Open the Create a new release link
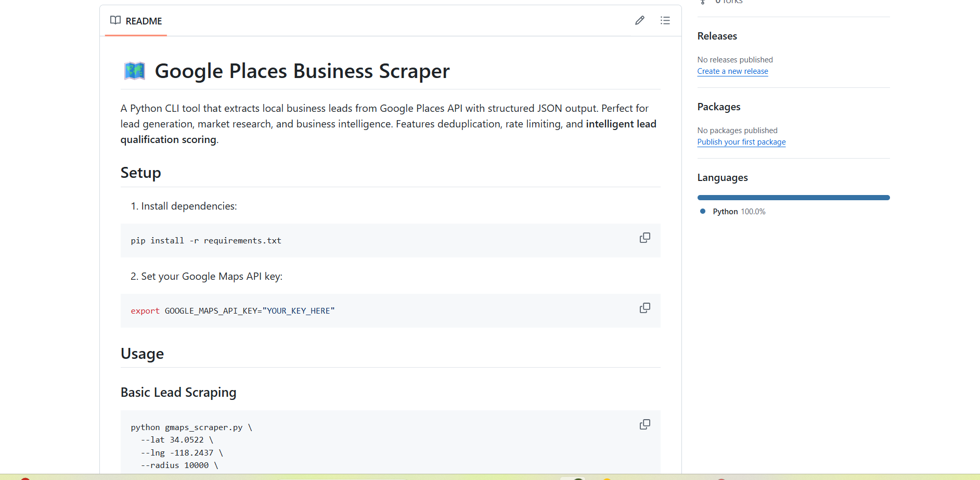Image resolution: width=980 pixels, height=480 pixels. point(732,71)
